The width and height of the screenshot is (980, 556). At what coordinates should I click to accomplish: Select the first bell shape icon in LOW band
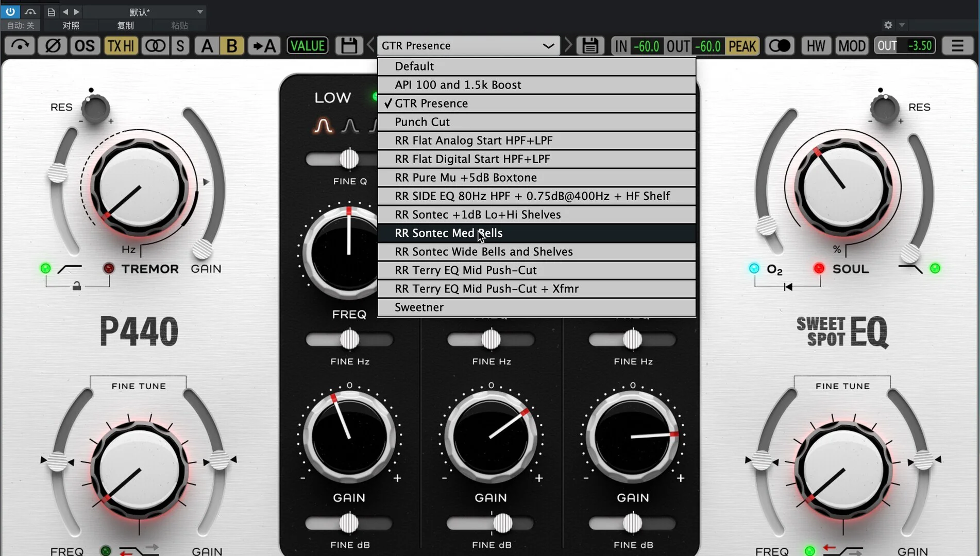point(323,126)
